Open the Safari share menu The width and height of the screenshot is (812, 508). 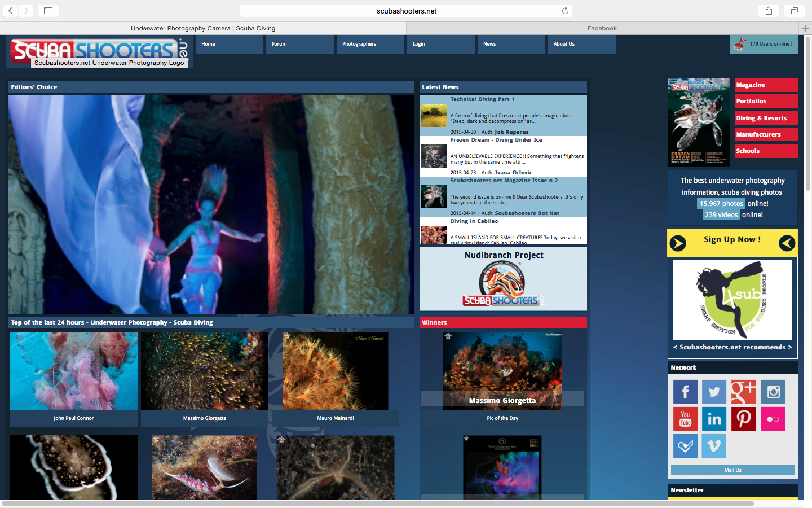(x=769, y=11)
